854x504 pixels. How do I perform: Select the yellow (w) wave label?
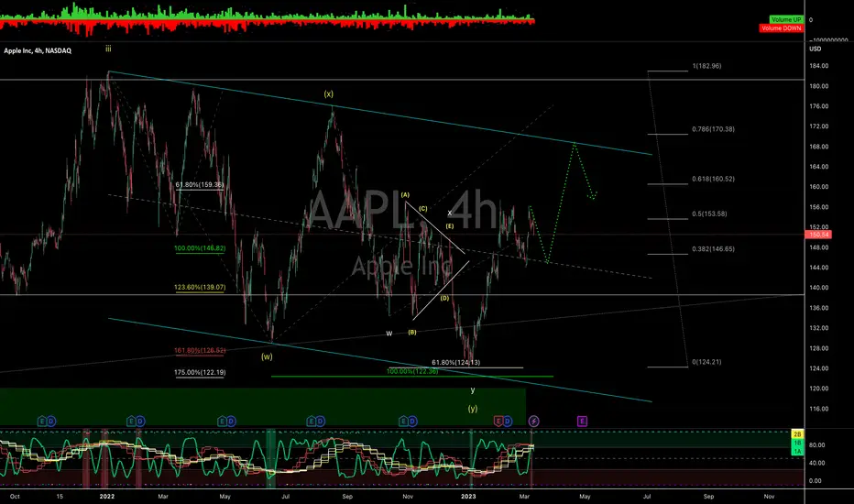click(x=267, y=356)
